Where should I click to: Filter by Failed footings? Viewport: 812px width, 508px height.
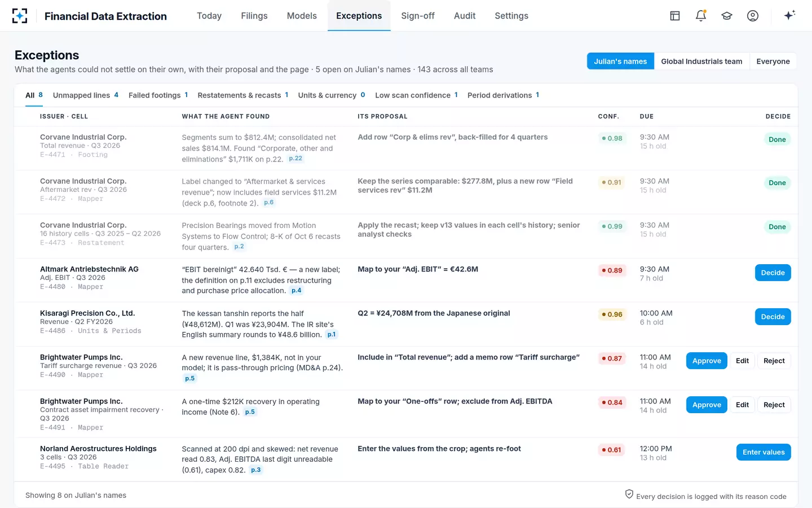click(x=158, y=95)
